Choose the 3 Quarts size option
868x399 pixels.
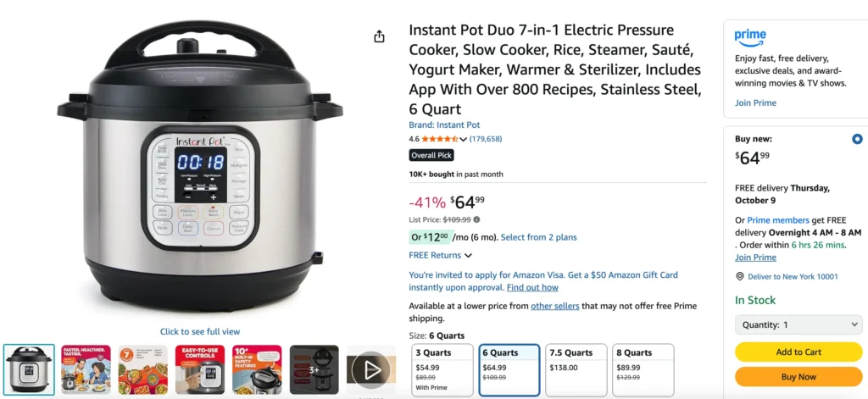[x=442, y=369]
